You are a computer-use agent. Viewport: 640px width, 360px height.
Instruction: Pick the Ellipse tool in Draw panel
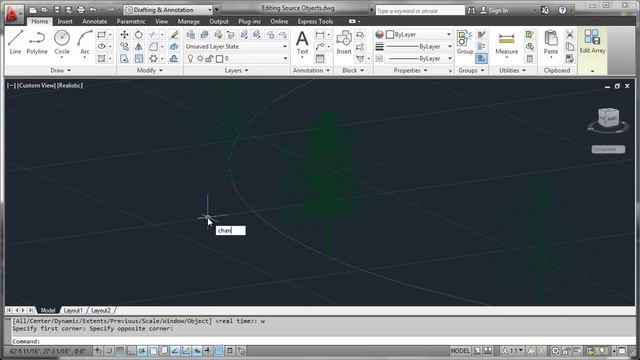(x=101, y=47)
